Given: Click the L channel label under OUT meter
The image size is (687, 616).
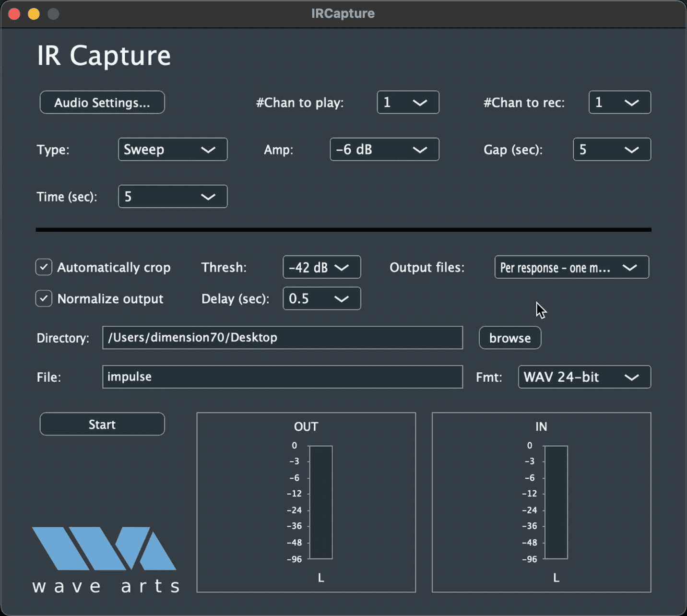Looking at the screenshot, I should tap(321, 578).
